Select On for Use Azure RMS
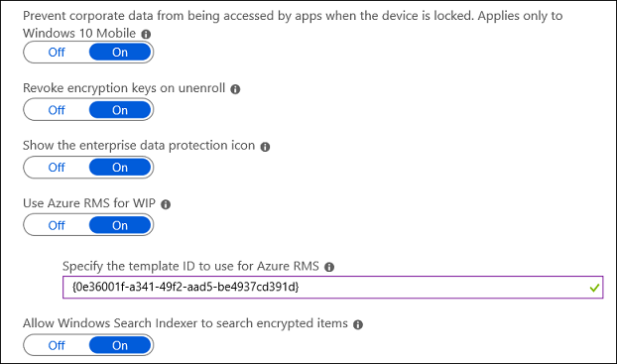Viewport: 617px width, 364px height. [x=120, y=225]
